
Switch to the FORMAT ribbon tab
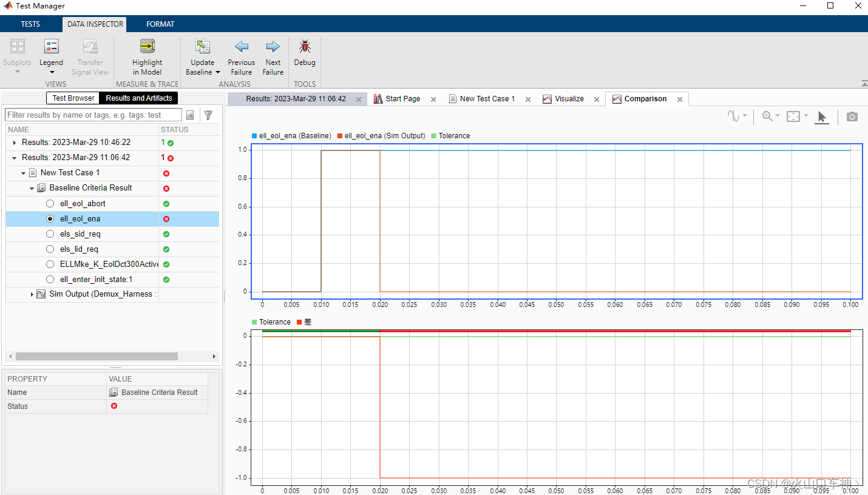click(x=160, y=24)
